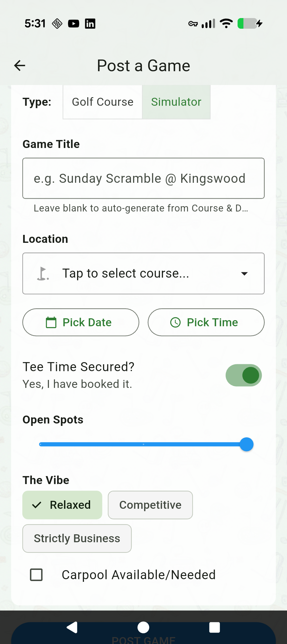Tap the Pick Time button label
This screenshot has height=644, width=287.
[x=212, y=323]
